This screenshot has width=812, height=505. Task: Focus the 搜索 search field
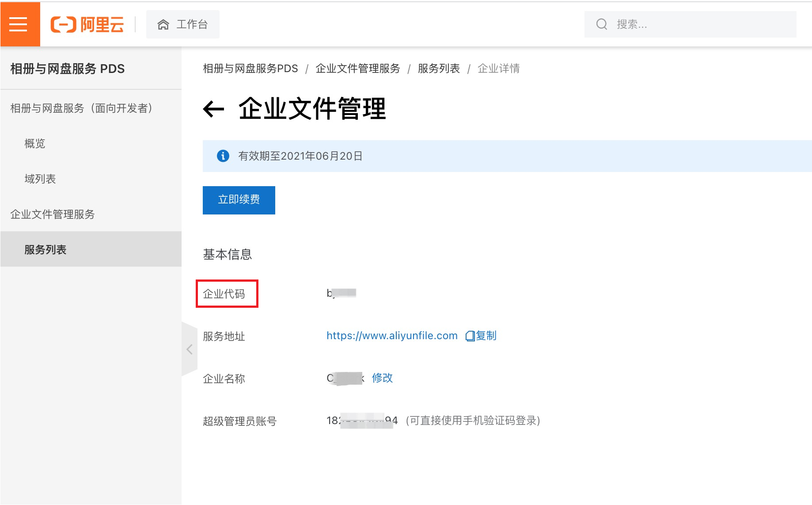click(690, 24)
